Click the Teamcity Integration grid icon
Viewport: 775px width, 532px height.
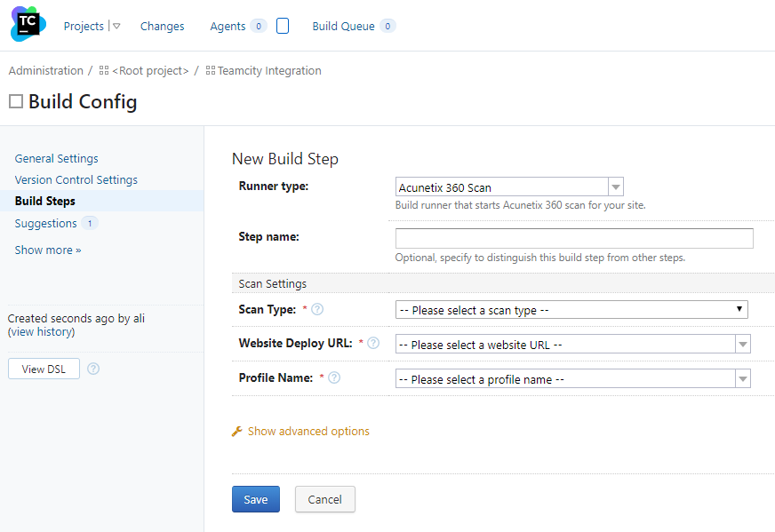[x=211, y=71]
